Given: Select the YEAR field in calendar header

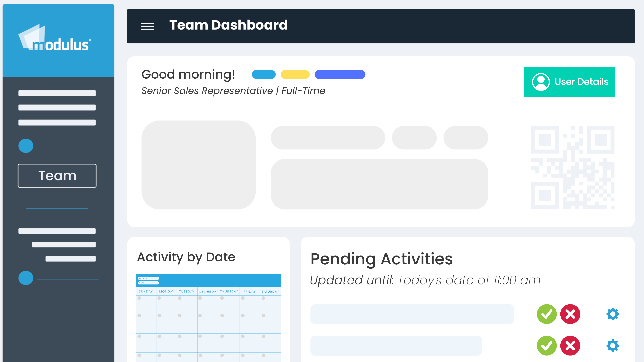Looking at the screenshot, I should point(148,283).
